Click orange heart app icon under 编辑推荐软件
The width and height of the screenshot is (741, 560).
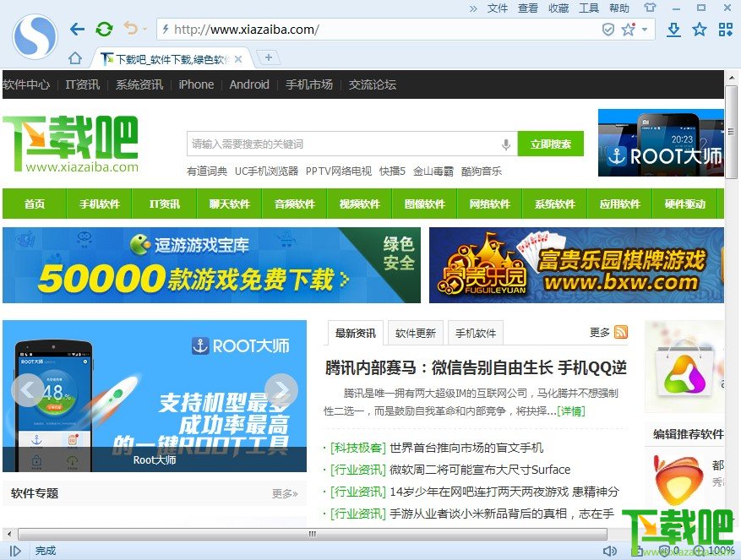(x=677, y=480)
